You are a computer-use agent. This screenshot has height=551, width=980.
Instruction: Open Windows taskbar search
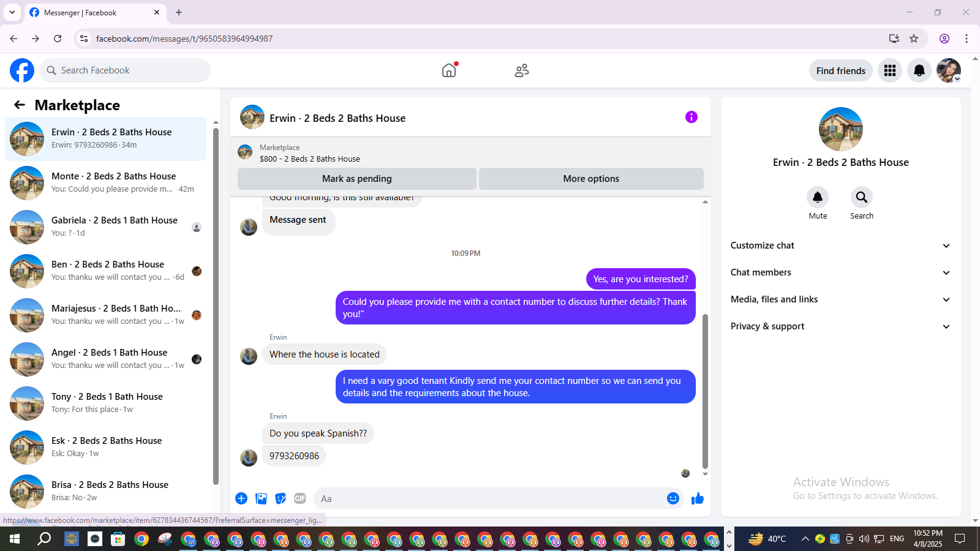(x=44, y=539)
